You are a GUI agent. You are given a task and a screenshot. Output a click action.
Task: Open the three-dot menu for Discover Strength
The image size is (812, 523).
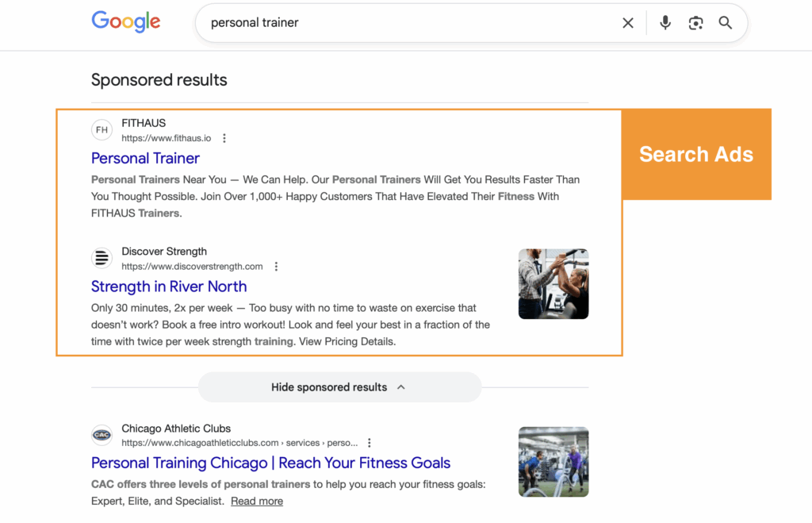click(x=275, y=266)
